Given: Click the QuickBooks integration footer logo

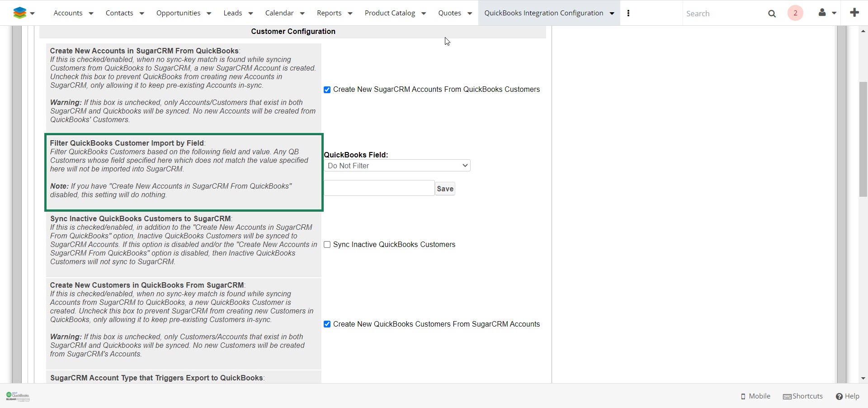Looking at the screenshot, I should 18,396.
